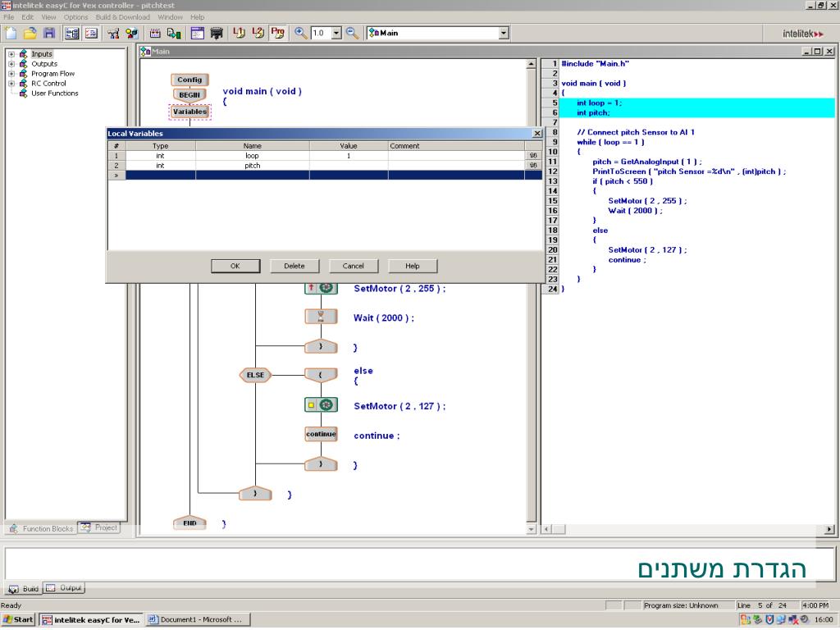Click the L1 toolbar icon

click(239, 33)
